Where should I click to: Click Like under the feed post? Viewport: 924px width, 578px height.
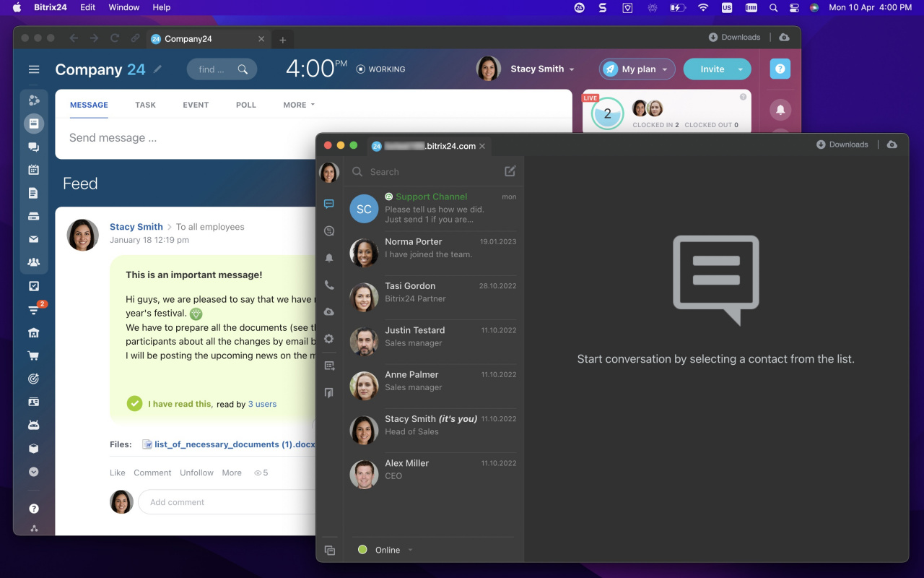click(x=118, y=473)
